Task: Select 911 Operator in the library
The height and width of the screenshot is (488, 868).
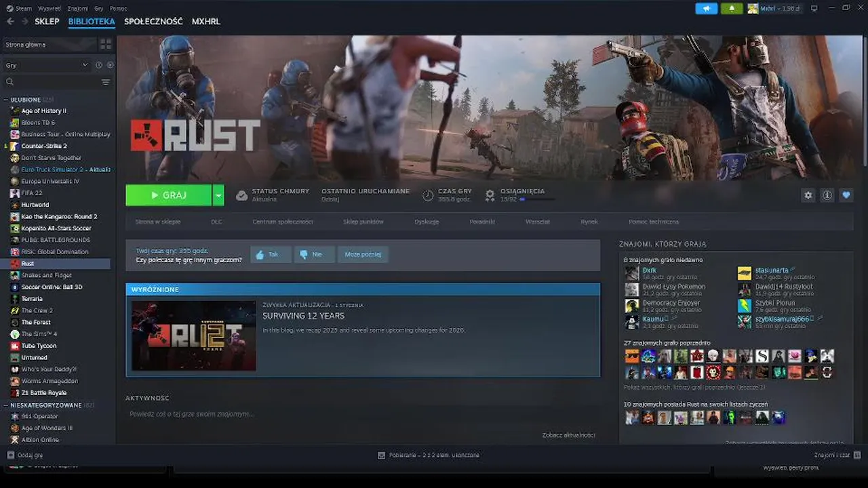Action: (x=39, y=416)
